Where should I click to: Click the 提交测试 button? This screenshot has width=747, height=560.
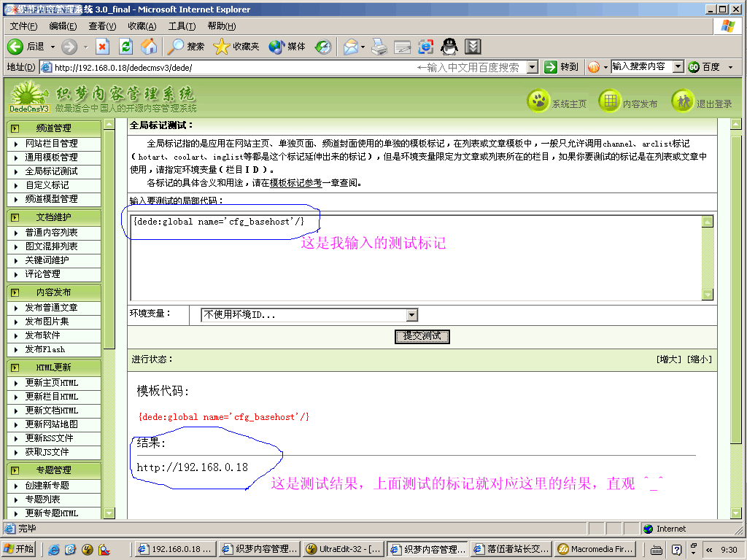click(422, 336)
